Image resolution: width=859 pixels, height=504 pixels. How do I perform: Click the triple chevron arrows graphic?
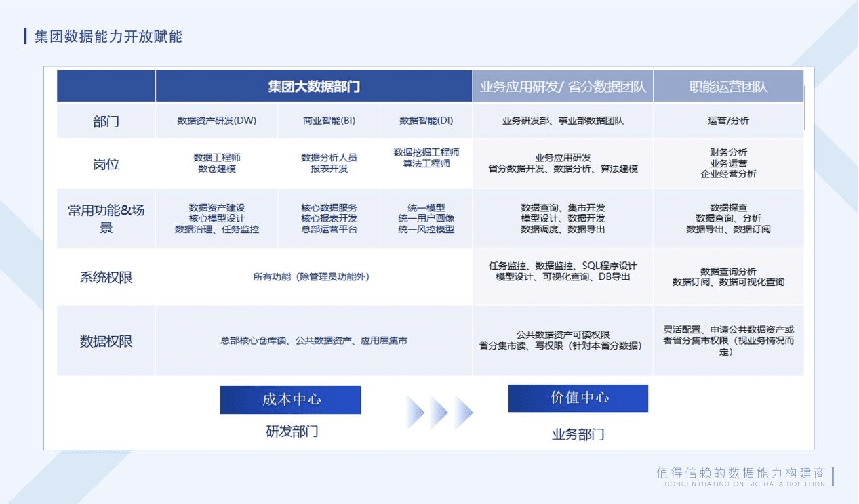[x=440, y=413]
